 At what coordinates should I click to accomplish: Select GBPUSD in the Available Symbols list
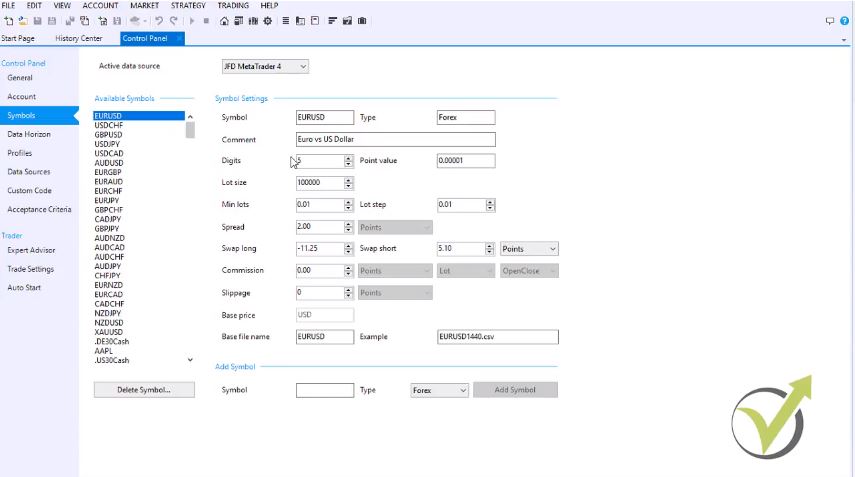pyautogui.click(x=108, y=134)
